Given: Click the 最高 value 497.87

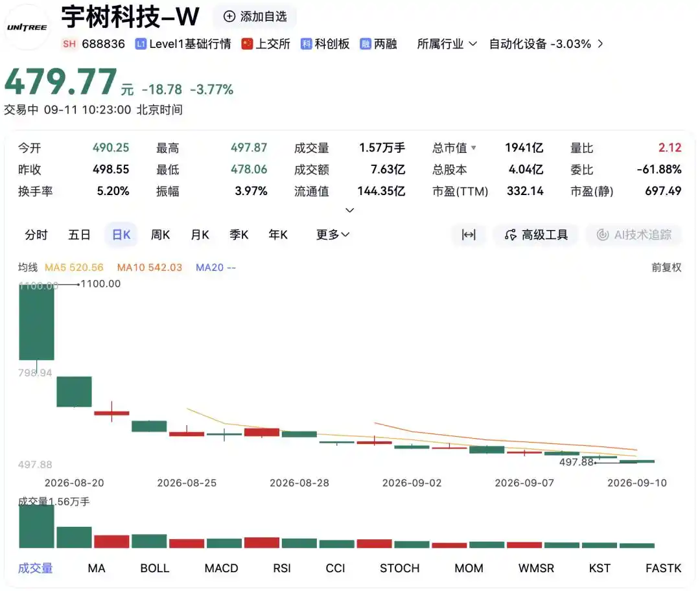Looking at the screenshot, I should (249, 148).
